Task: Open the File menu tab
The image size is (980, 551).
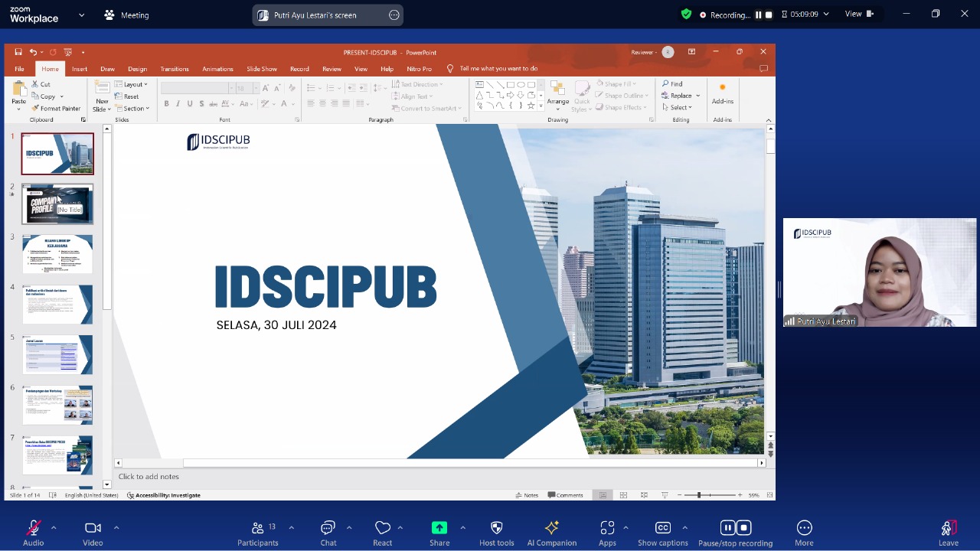Action: pos(19,69)
